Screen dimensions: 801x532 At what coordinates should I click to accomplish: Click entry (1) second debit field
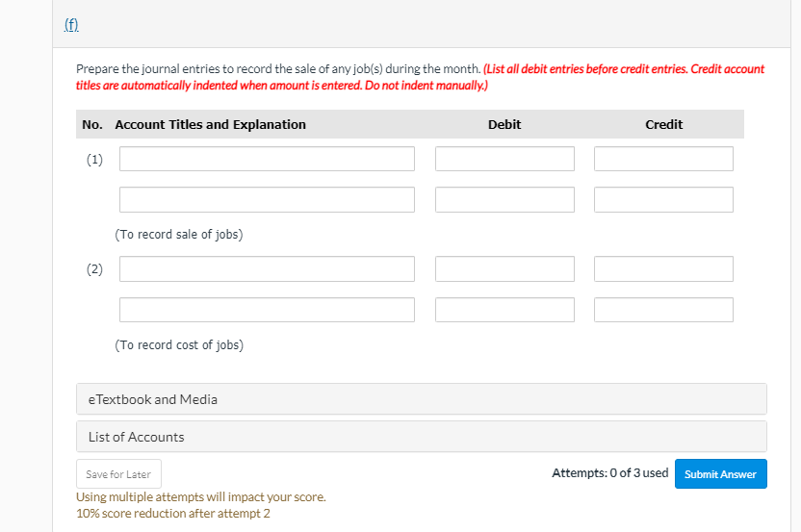[x=504, y=200]
